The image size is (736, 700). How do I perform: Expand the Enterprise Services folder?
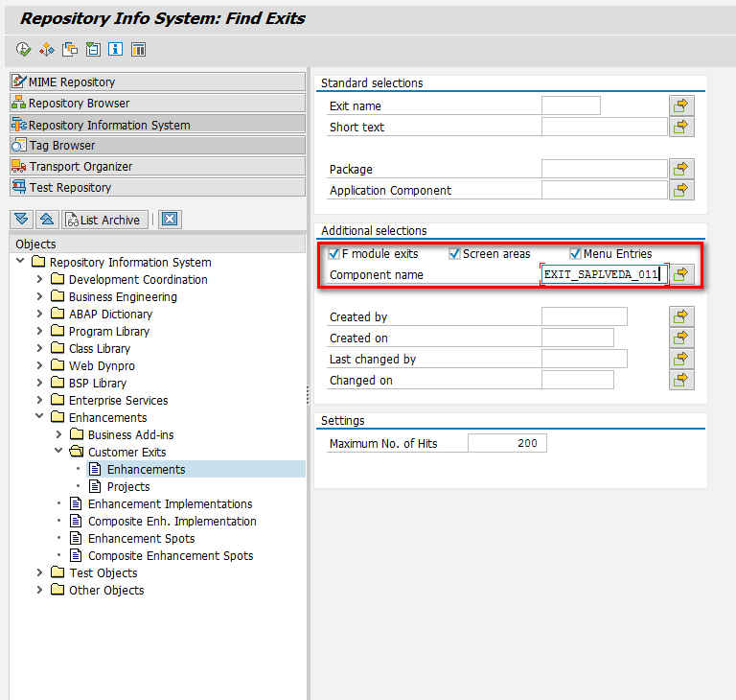point(39,400)
